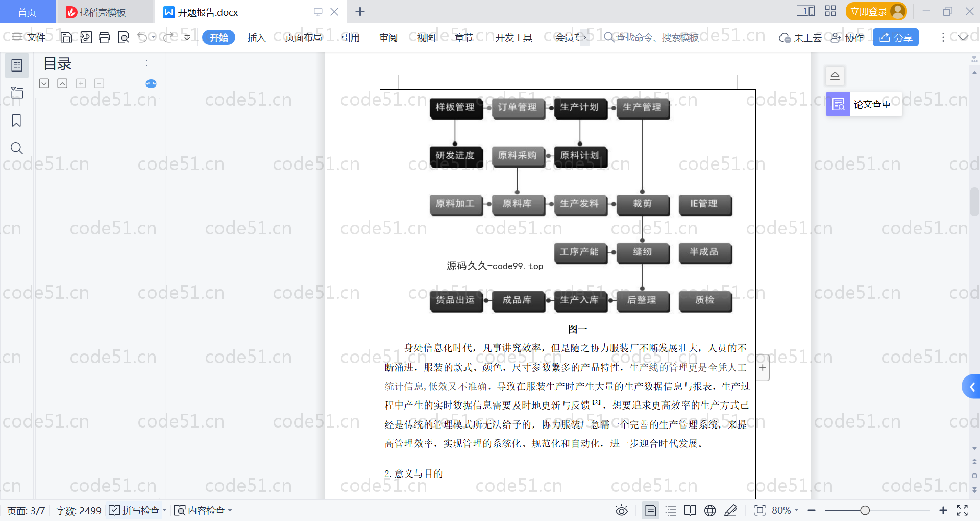This screenshot has height=521, width=980.
Task: Save the document via toolbar save icon
Action: [x=66, y=37]
